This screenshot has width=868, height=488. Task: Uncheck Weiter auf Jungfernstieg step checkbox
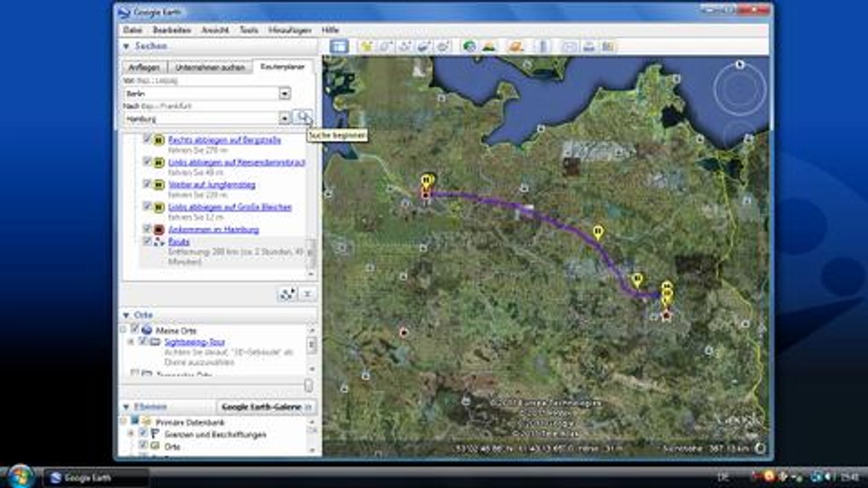coord(147,184)
